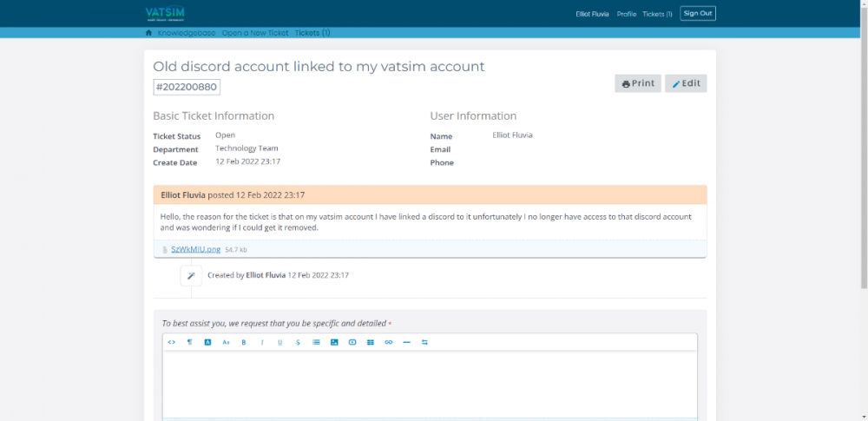Open the list options in editor toolbar
868x421 pixels.
[x=316, y=342]
